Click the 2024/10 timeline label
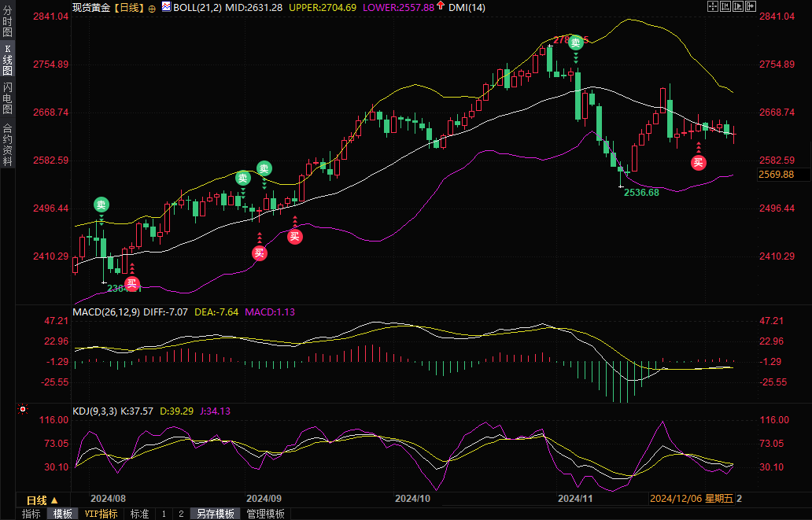This screenshot has height=520, width=812. [412, 498]
